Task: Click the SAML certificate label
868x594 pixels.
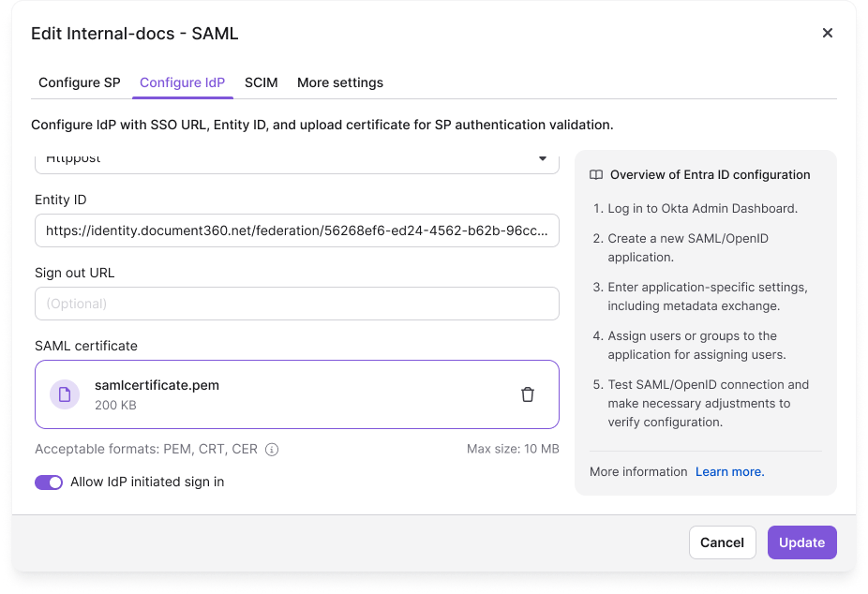Action: pos(86,346)
